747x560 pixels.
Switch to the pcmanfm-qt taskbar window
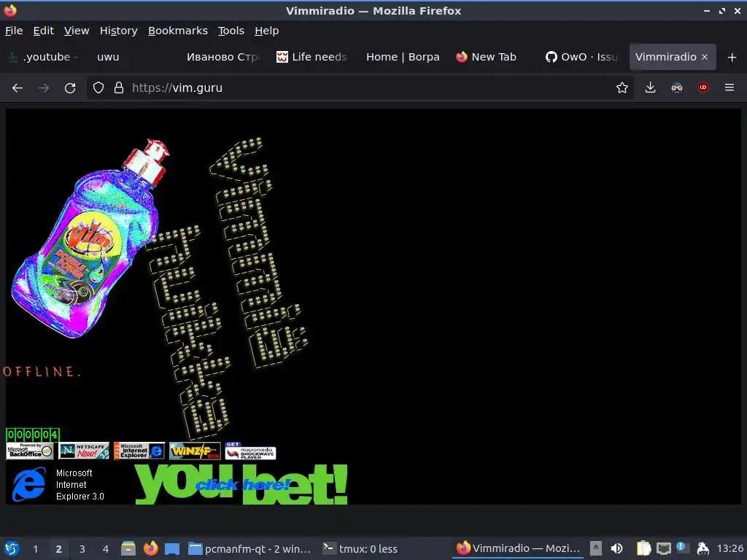[249, 548]
